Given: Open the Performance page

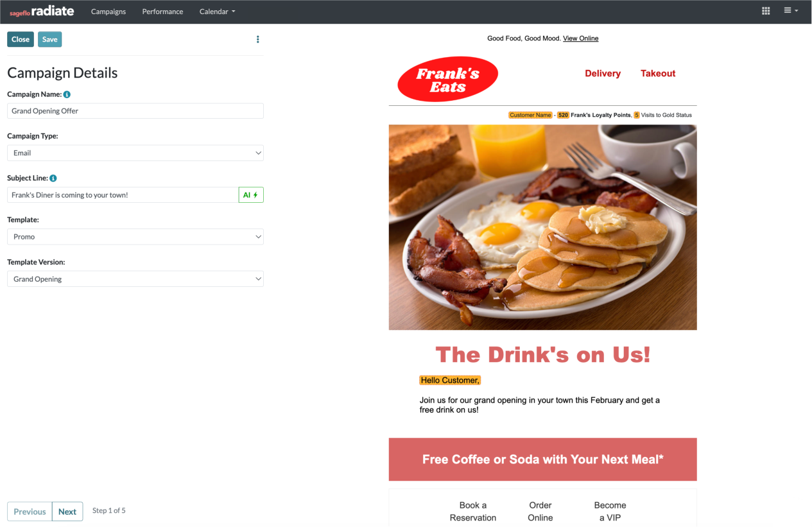Looking at the screenshot, I should tap(162, 12).
